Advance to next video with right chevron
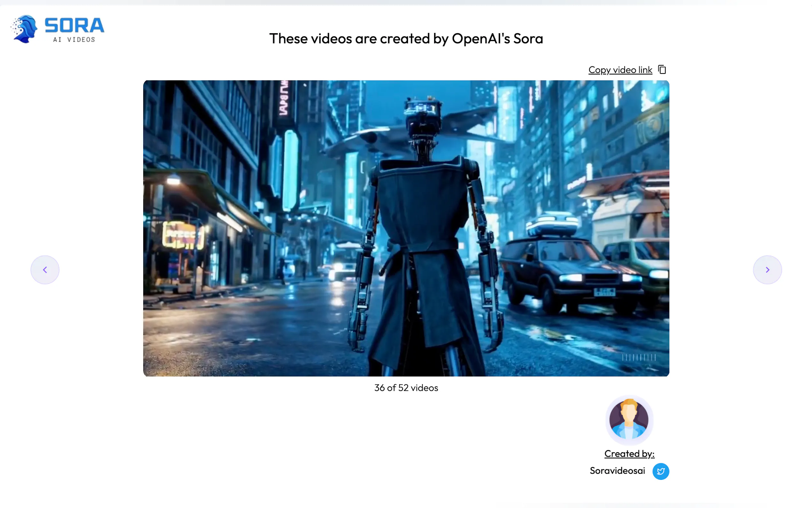Viewport: 812px width, 508px height. [767, 270]
